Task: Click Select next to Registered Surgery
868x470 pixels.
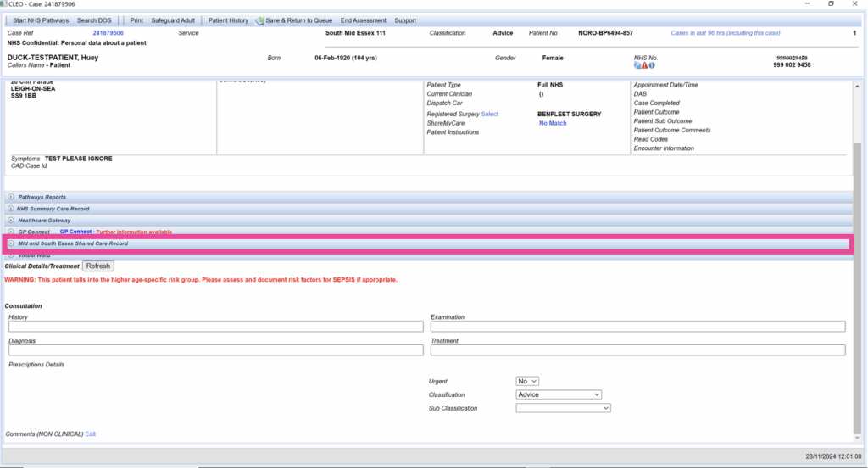Action: (489, 115)
